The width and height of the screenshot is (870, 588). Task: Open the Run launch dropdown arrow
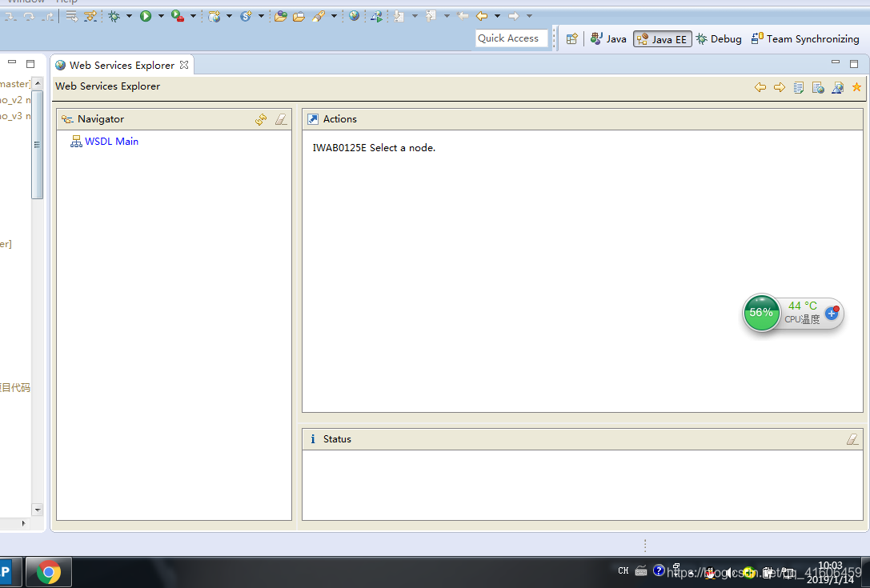coord(161,16)
